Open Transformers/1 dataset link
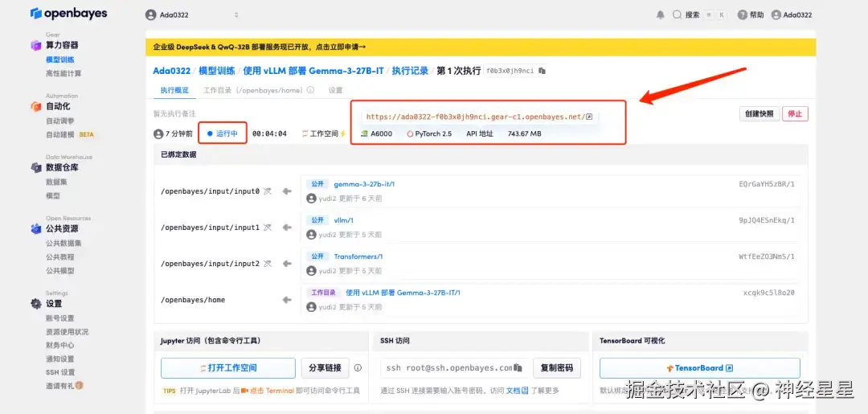The image size is (868, 414). (358, 256)
